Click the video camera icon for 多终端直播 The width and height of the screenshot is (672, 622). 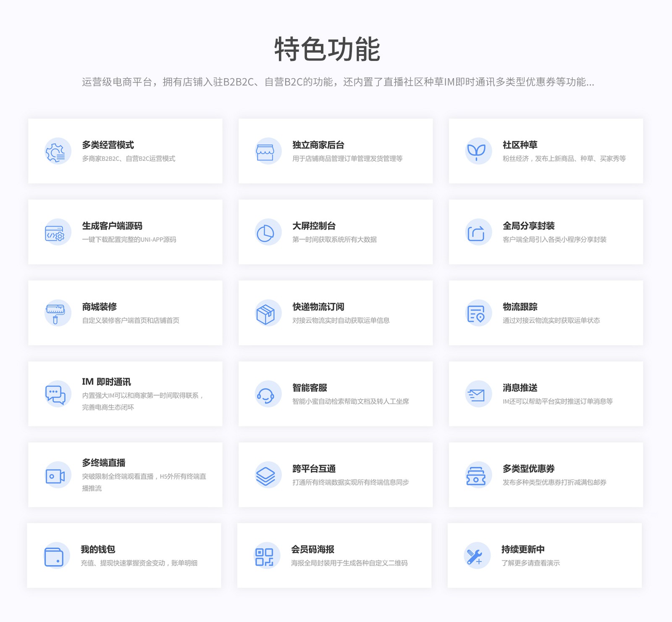pyautogui.click(x=55, y=476)
